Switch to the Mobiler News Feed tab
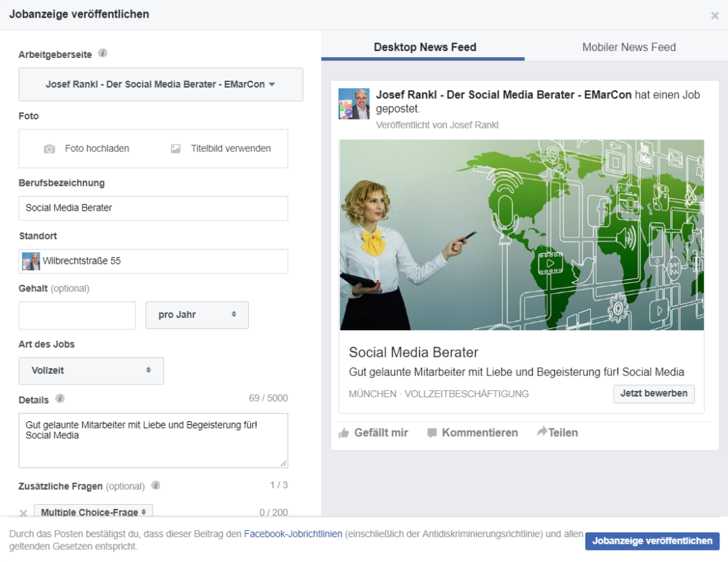Screen dimensions: 728x562 (x=628, y=47)
